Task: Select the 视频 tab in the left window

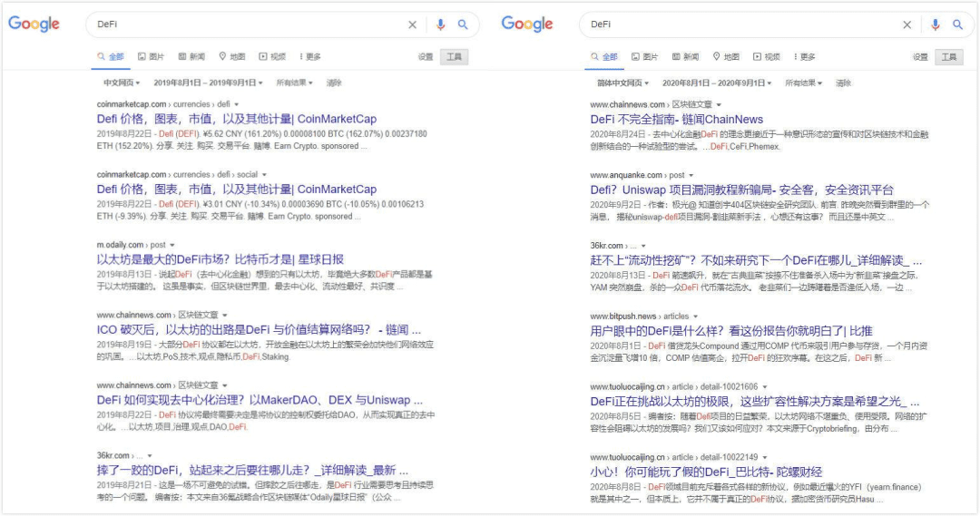Action: click(272, 57)
